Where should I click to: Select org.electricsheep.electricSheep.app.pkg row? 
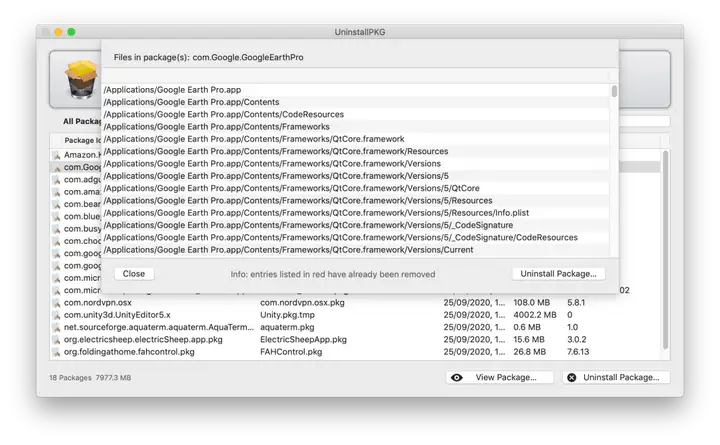click(x=355, y=340)
